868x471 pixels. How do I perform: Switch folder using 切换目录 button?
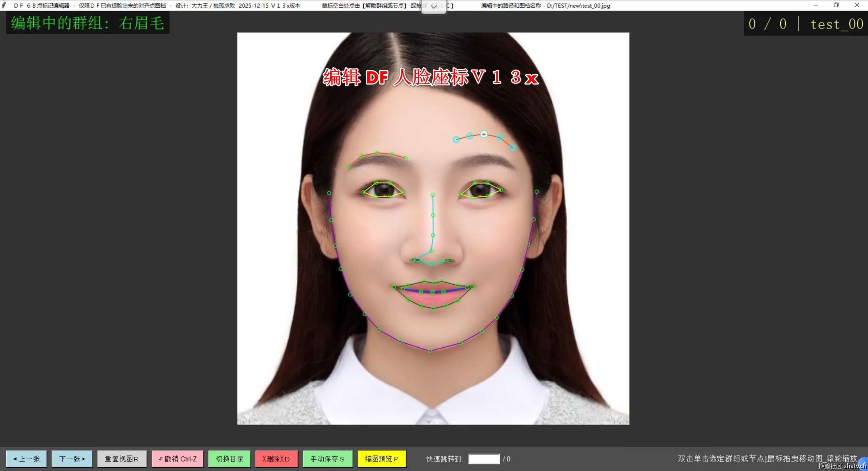point(229,459)
